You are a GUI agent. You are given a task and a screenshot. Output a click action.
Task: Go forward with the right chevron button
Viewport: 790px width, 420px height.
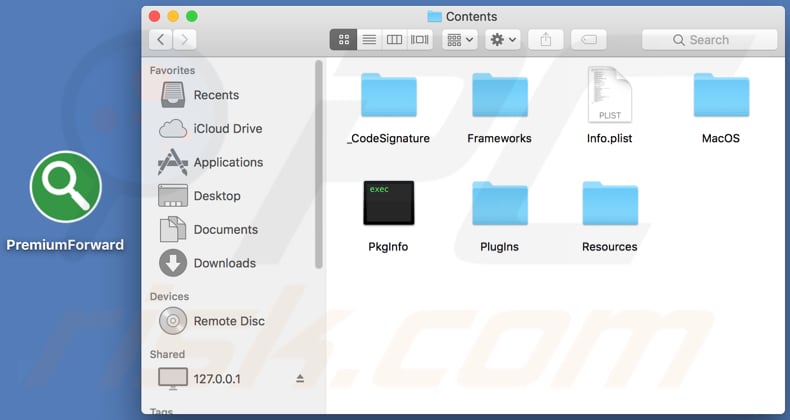pyautogui.click(x=184, y=39)
